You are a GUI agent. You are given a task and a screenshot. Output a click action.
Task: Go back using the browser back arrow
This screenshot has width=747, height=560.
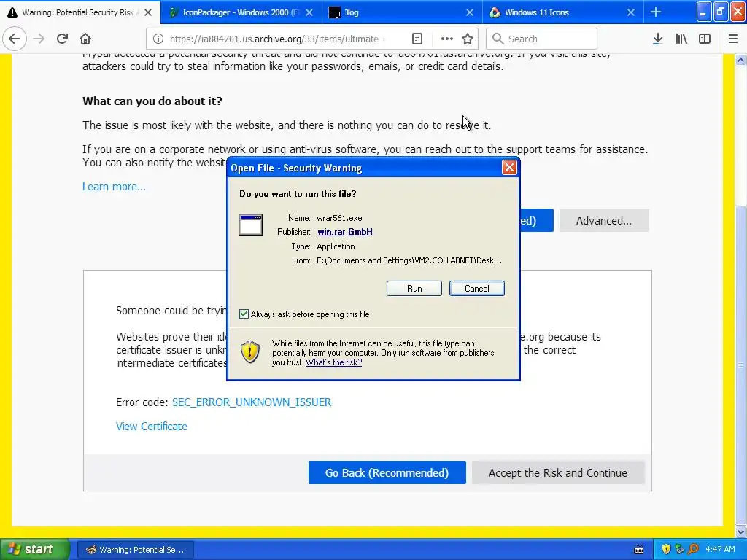pyautogui.click(x=15, y=39)
